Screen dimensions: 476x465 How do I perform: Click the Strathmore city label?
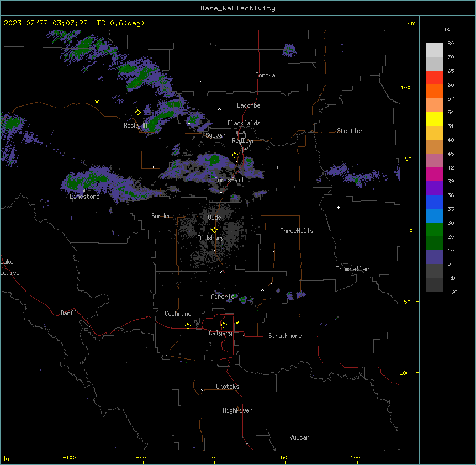pyautogui.click(x=285, y=336)
